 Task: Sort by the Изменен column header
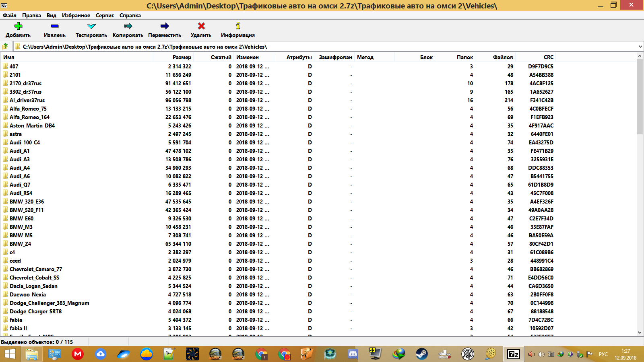254,57
